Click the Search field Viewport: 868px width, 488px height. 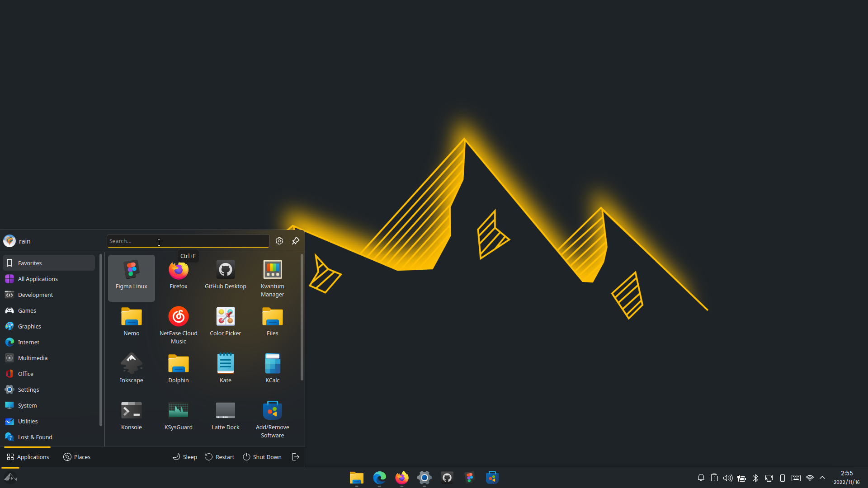click(188, 241)
